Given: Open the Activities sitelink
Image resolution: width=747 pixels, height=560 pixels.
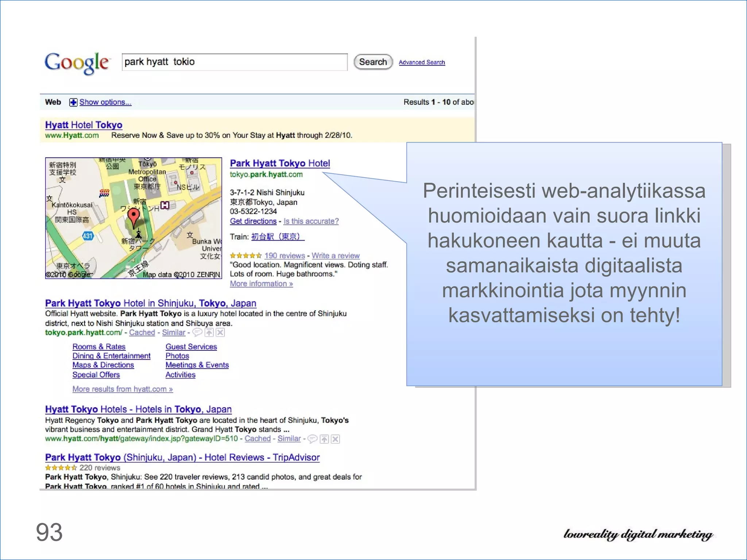Looking at the screenshot, I should (180, 375).
